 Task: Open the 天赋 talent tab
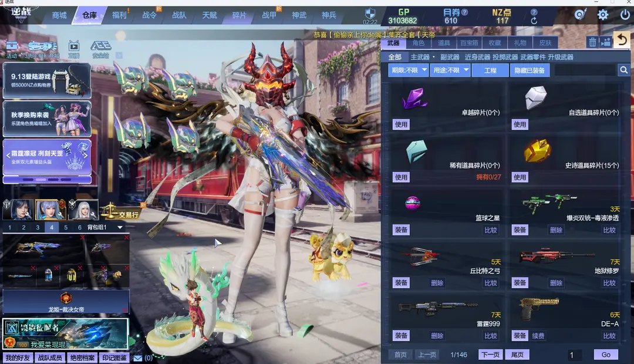tap(210, 15)
